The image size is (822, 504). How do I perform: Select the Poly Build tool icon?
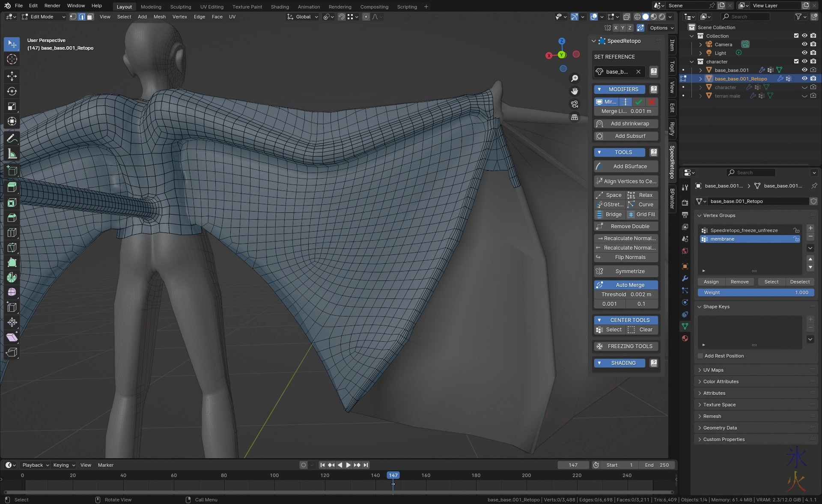[12, 262]
